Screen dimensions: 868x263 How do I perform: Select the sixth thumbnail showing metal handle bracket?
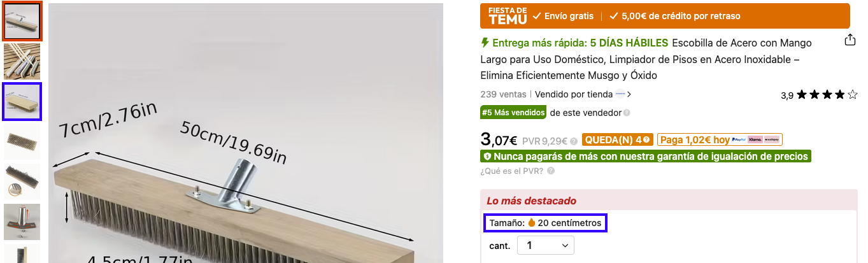tap(22, 222)
